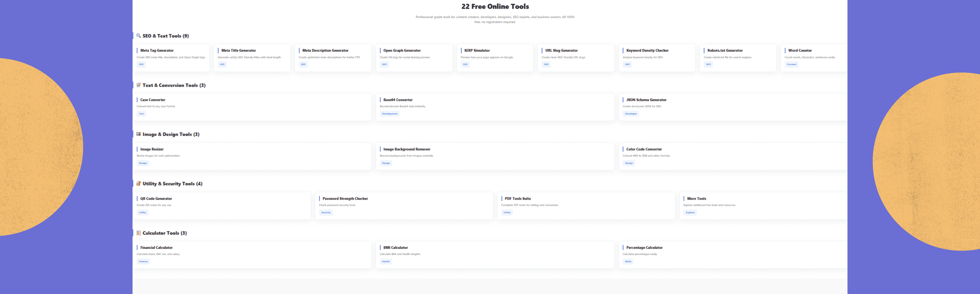Open the SERP Simulator tool
The height and width of the screenshot is (294, 980).
point(477,50)
